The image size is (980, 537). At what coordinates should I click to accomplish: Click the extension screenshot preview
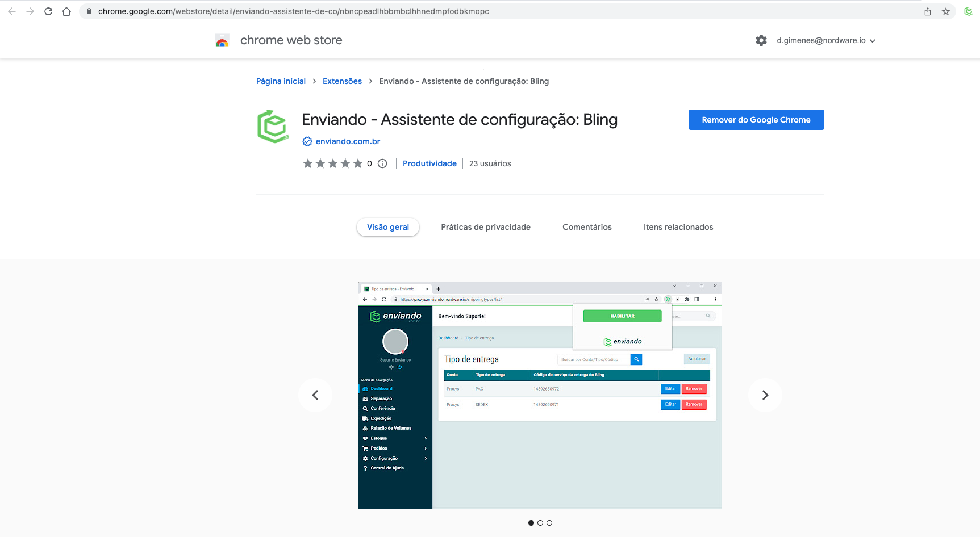pyautogui.click(x=540, y=395)
